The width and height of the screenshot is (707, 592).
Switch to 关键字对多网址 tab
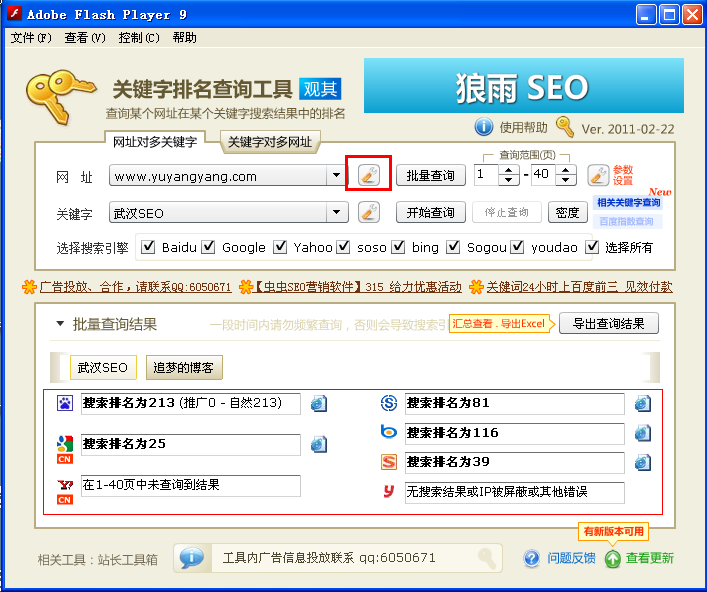pos(270,142)
